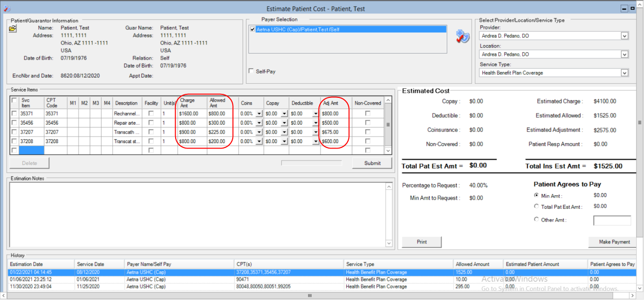Click inside the Estimation Notes text area

[x=197, y=214]
